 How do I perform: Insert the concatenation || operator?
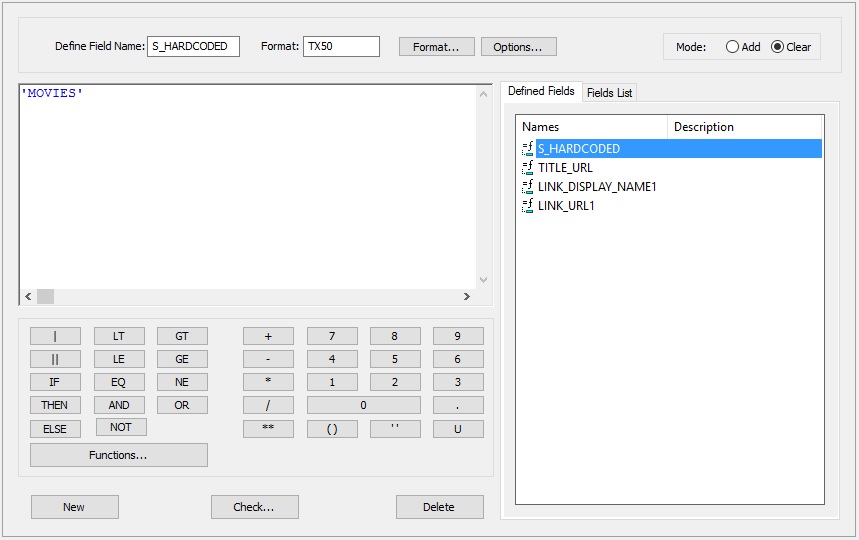pyautogui.click(x=55, y=359)
